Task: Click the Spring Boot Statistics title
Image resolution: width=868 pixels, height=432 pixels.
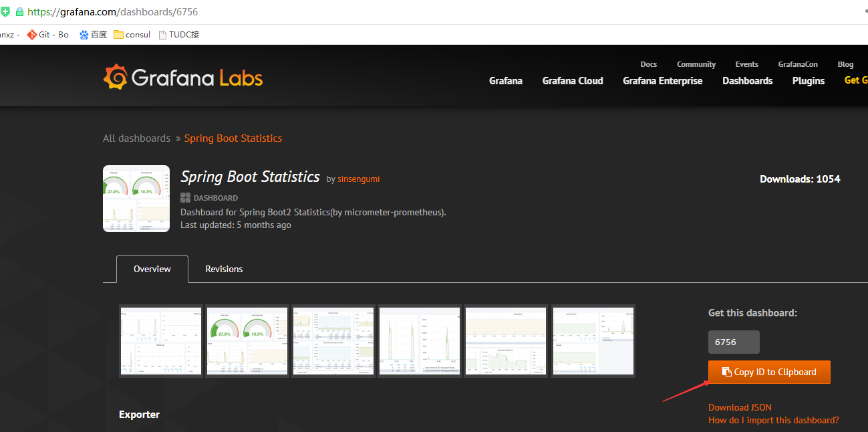Action: [250, 177]
